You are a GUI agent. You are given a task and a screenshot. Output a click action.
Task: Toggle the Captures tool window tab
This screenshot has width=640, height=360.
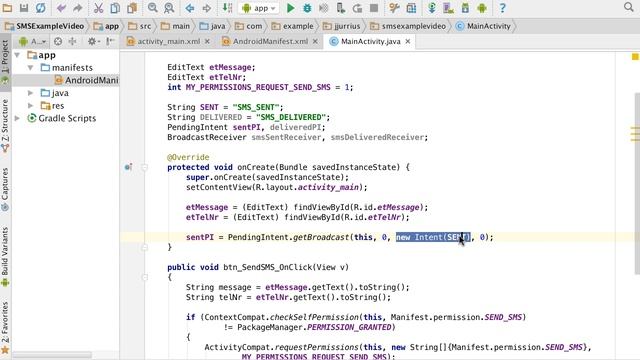coord(5,189)
